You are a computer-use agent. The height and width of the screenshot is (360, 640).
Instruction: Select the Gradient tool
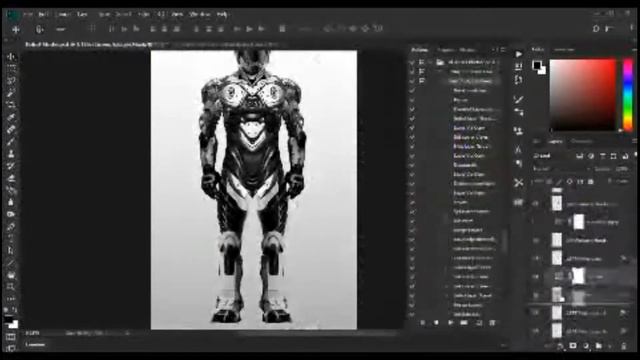[11, 190]
